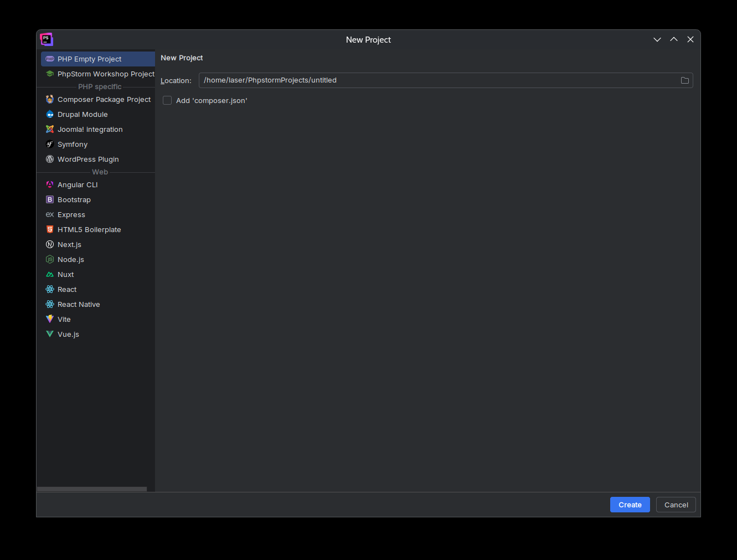This screenshot has width=737, height=560.
Task: Cancel the New Project dialog
Action: point(676,505)
